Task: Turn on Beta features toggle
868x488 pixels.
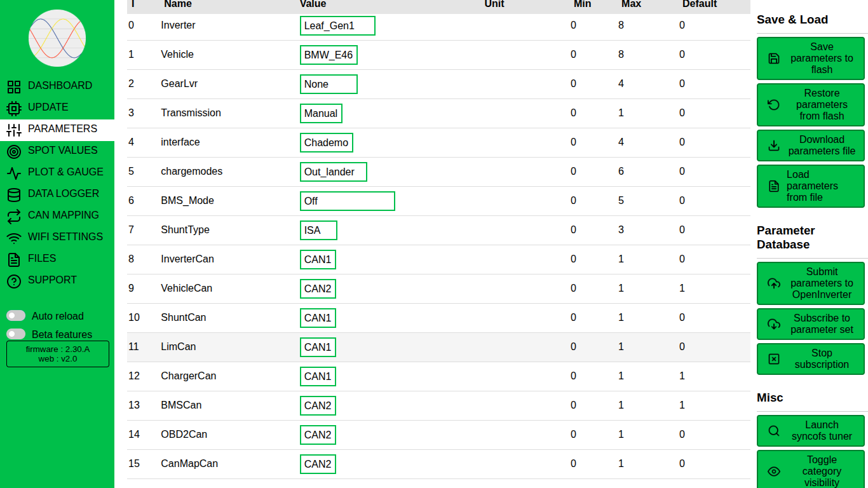Action: 16,334
